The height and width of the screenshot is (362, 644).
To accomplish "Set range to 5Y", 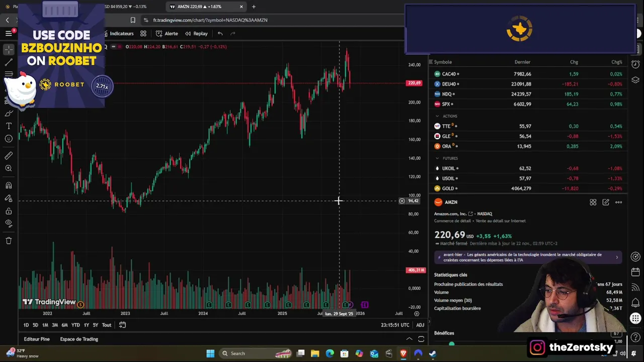I will (96, 325).
